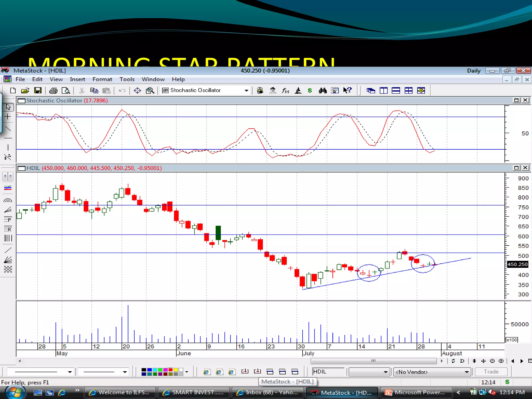Click the context help arrow question icon
This screenshot has width=532, height=399.
click(x=347, y=90)
